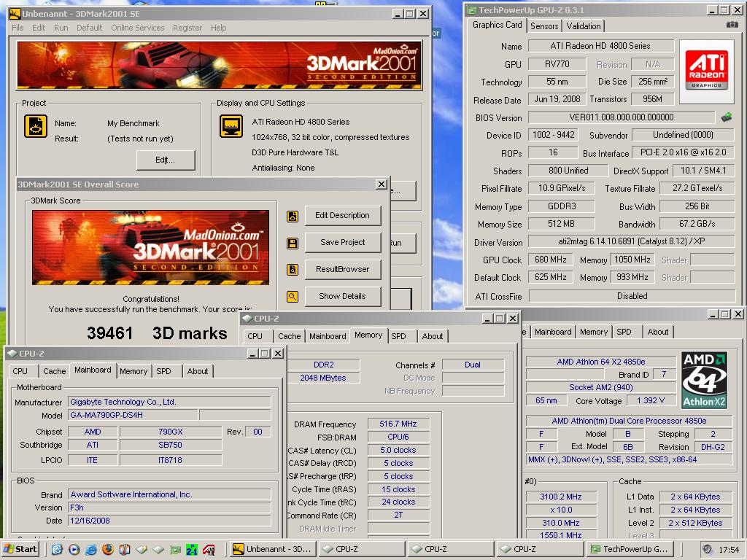Screen dimensions: 747x560
Task: Switch to Unbenannt 3DMark taskbar button
Action: pos(272,549)
